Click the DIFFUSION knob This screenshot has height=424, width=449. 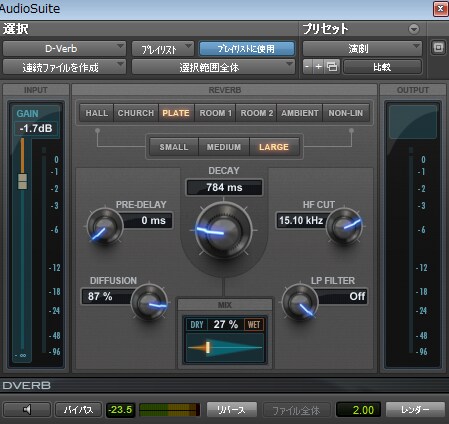tap(149, 303)
